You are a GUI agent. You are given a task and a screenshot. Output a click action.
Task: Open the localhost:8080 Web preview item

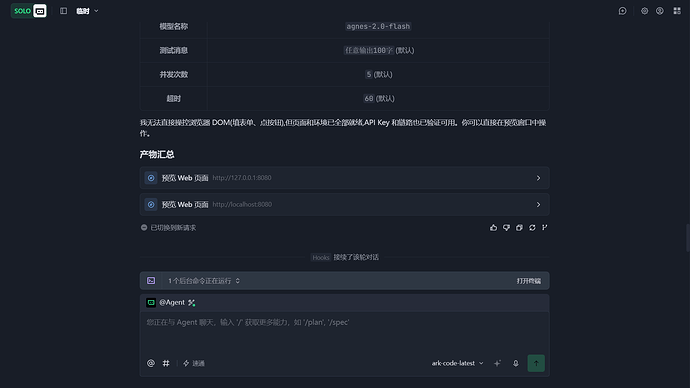tap(345, 205)
